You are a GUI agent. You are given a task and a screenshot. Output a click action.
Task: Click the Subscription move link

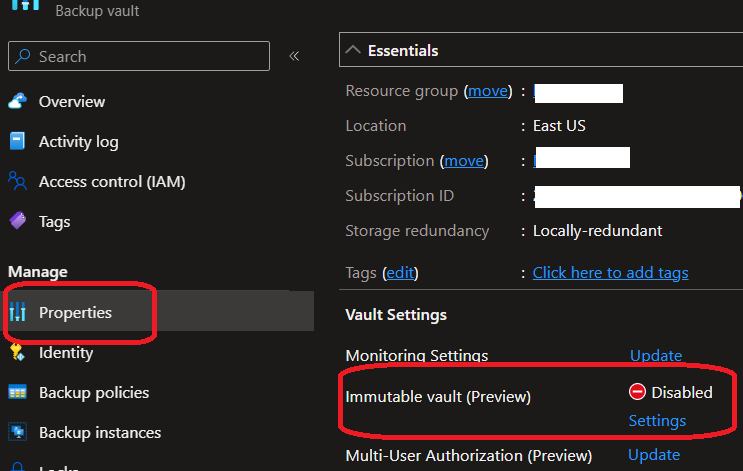(463, 160)
